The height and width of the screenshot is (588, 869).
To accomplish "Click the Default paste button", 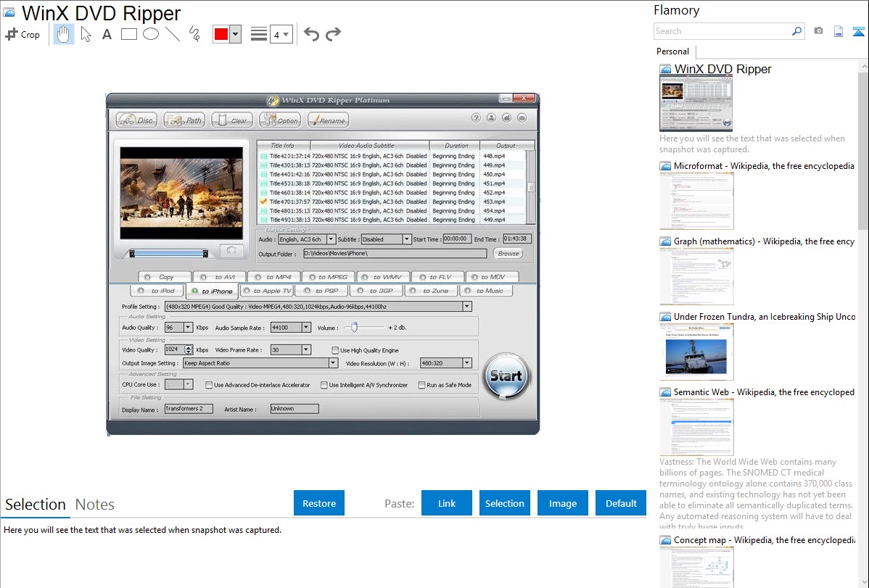I will (x=621, y=503).
